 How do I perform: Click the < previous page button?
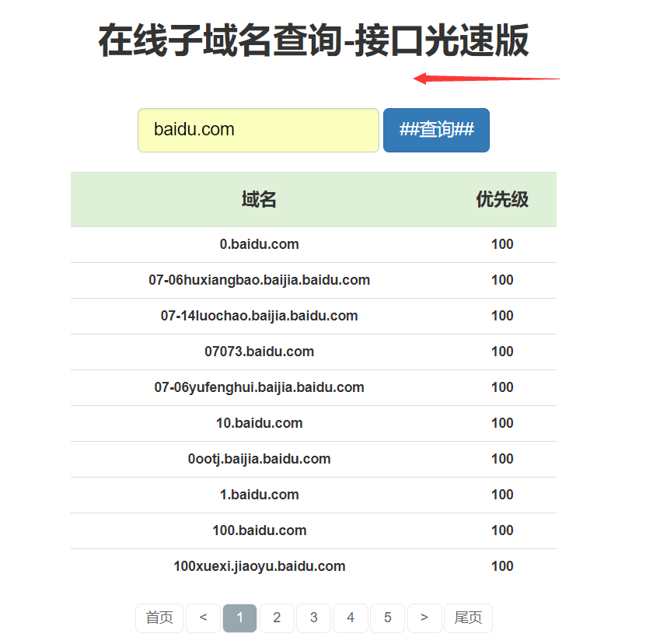point(203,618)
